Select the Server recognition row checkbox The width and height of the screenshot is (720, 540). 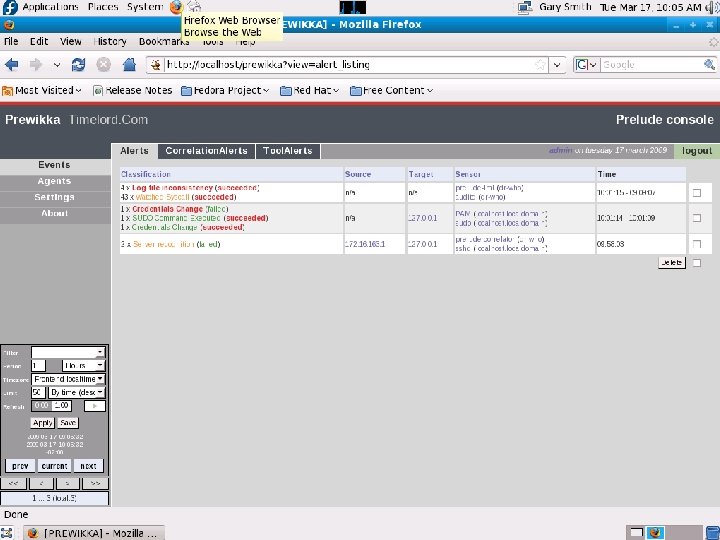tap(697, 244)
